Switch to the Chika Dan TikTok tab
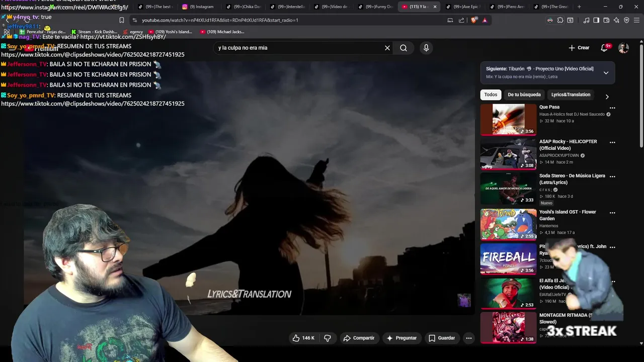 click(x=243, y=7)
